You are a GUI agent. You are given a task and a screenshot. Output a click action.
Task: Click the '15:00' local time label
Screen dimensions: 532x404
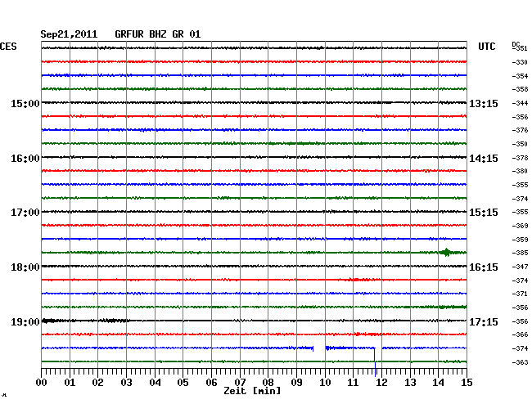(x=25, y=103)
